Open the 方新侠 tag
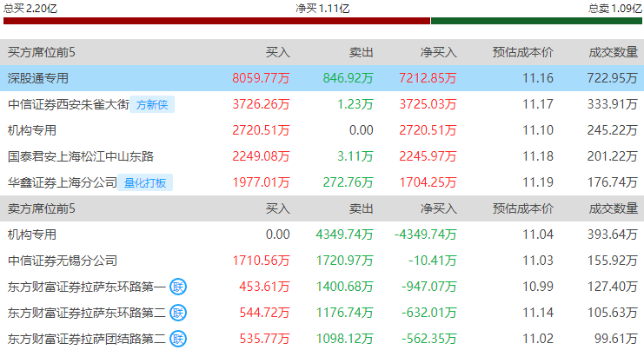This screenshot has height=350, width=644. [153, 104]
